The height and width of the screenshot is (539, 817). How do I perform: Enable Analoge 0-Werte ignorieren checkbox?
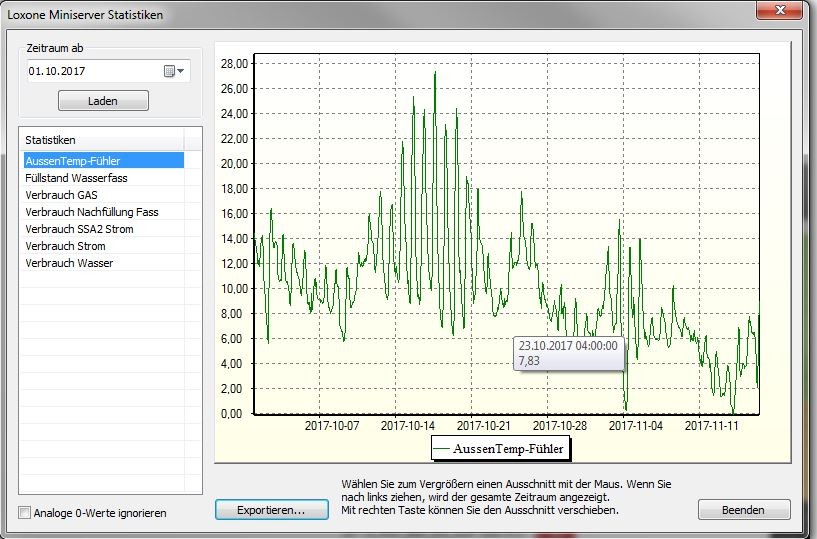[x=25, y=513]
